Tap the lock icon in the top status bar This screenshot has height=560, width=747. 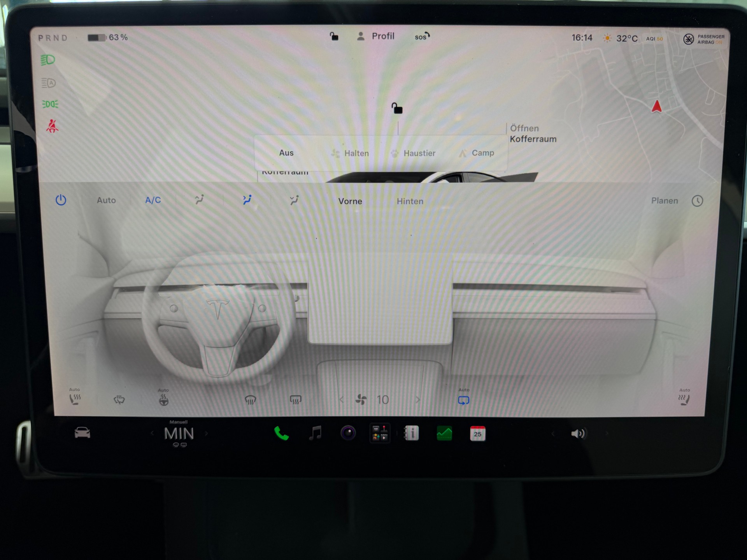334,37
